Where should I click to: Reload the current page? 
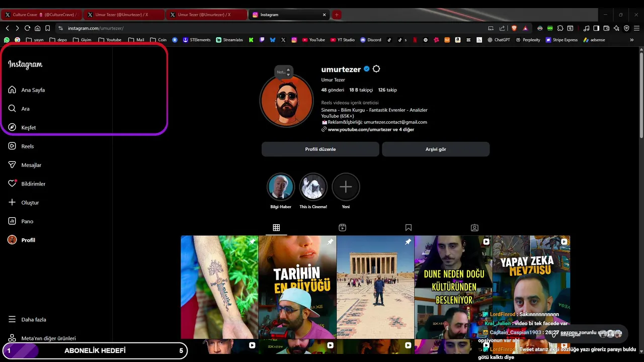click(x=27, y=28)
